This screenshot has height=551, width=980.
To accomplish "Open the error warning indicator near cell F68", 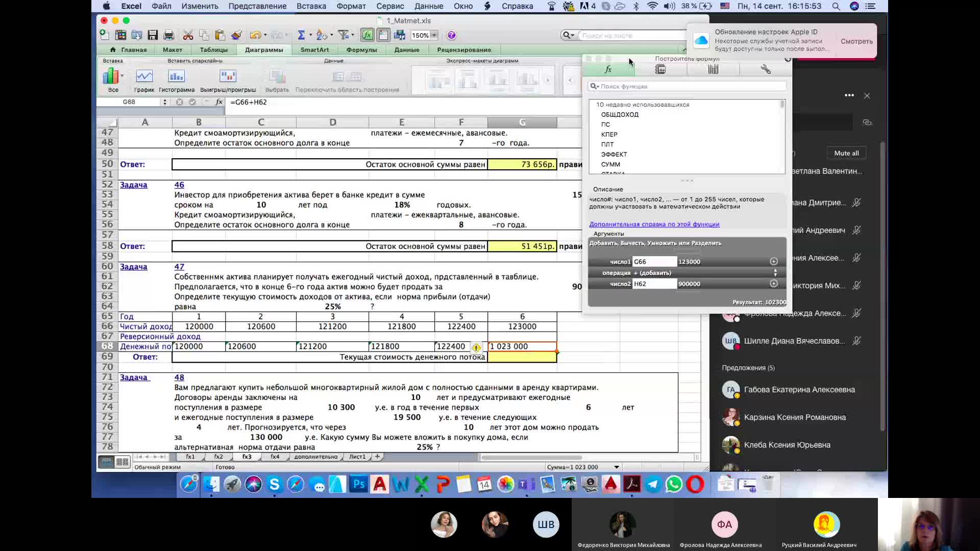I will tap(476, 347).
